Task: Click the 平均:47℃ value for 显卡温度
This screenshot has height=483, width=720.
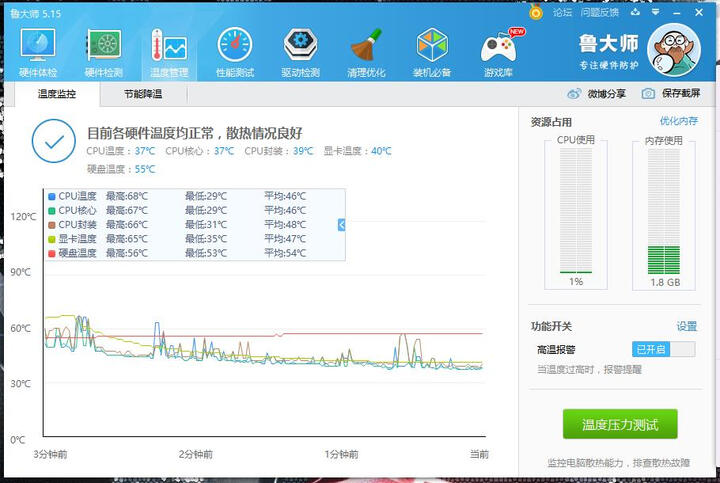Action: click(x=285, y=239)
